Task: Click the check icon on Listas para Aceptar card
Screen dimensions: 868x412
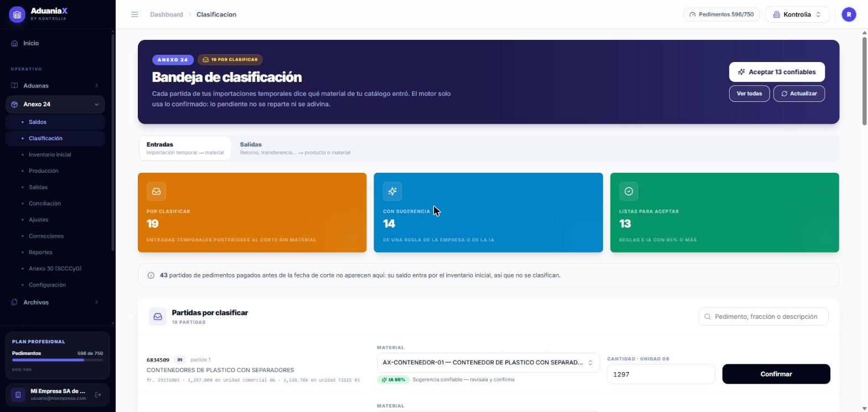Action: [x=629, y=191]
